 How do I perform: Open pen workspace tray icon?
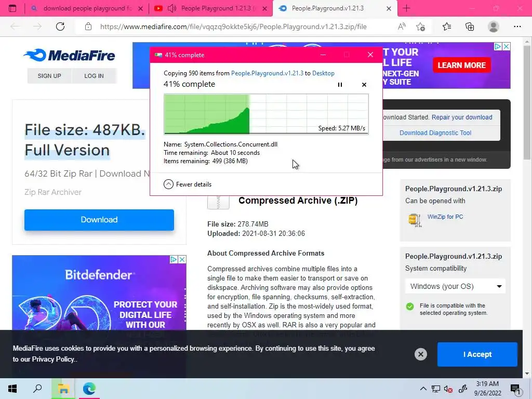click(x=463, y=389)
